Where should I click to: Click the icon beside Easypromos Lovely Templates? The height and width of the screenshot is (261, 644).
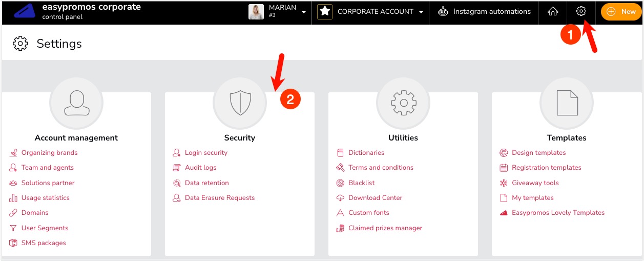[504, 213]
